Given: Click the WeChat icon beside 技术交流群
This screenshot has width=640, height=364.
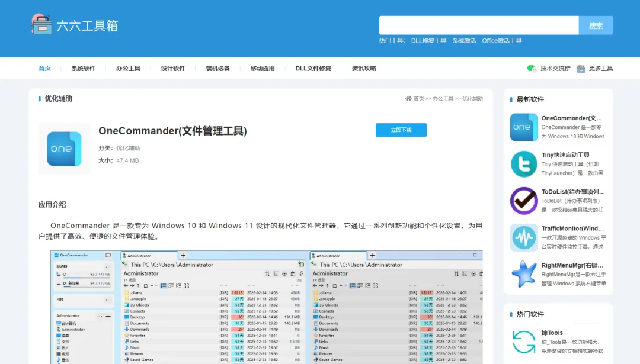Looking at the screenshot, I should 532,69.
